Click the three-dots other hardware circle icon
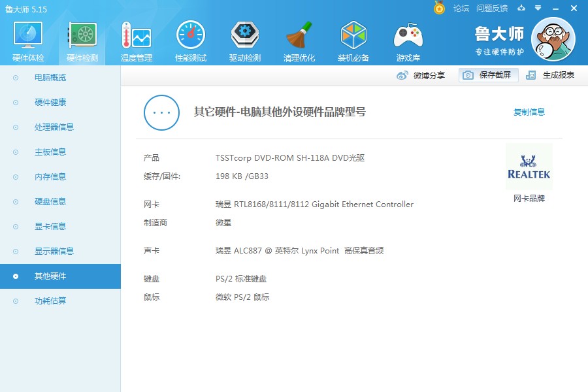This screenshot has height=392, width=588. [161, 112]
